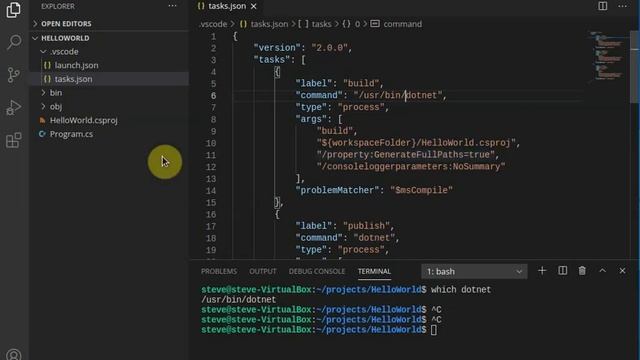Click "publish" label value on line 17

[x=366, y=226]
